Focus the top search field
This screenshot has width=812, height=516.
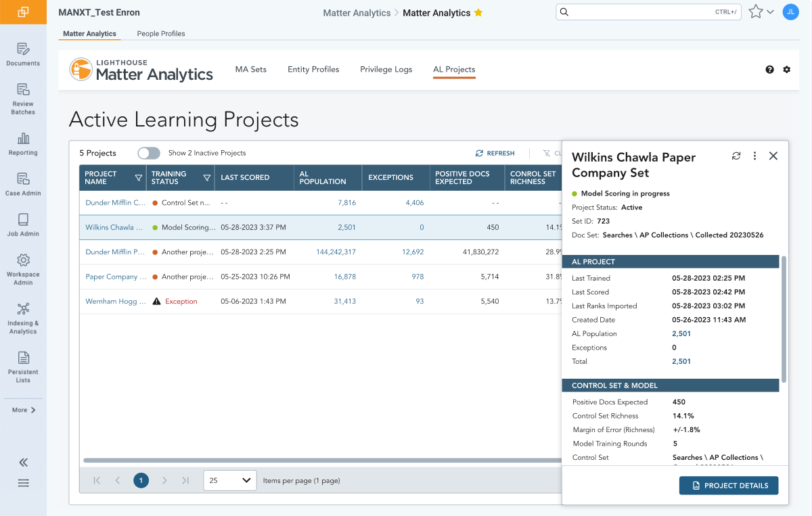pyautogui.click(x=648, y=12)
